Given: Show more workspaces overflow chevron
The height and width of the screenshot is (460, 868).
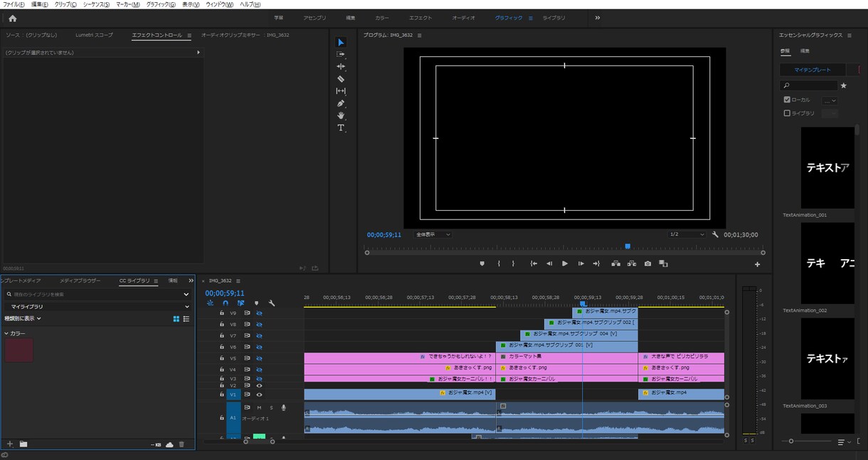Looking at the screenshot, I should [598, 18].
